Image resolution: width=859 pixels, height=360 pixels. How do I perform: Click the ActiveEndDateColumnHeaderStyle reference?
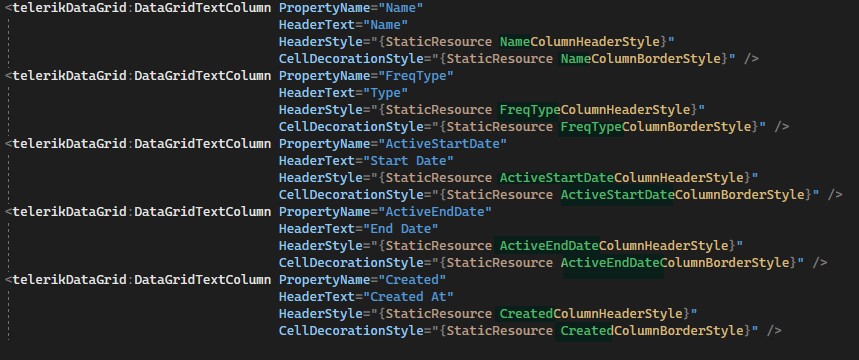pyautogui.click(x=614, y=245)
